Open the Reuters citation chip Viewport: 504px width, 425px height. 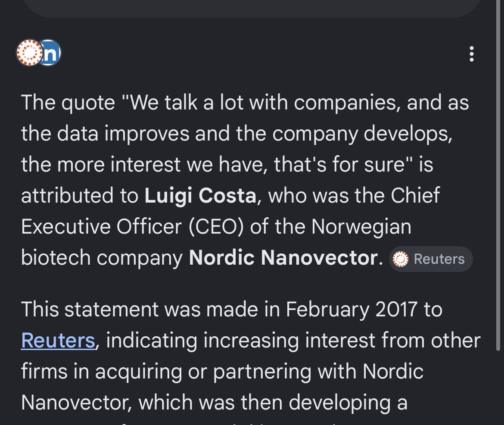pos(430,259)
